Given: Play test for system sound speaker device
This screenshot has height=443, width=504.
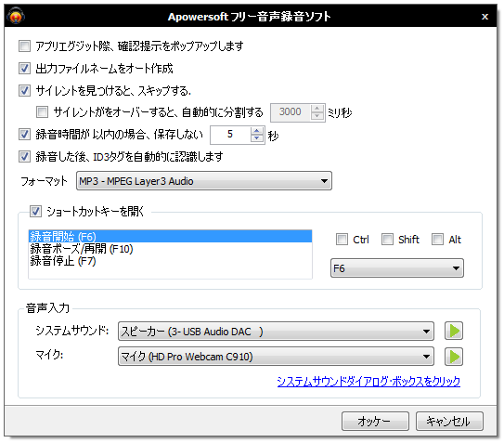Looking at the screenshot, I should click(454, 331).
